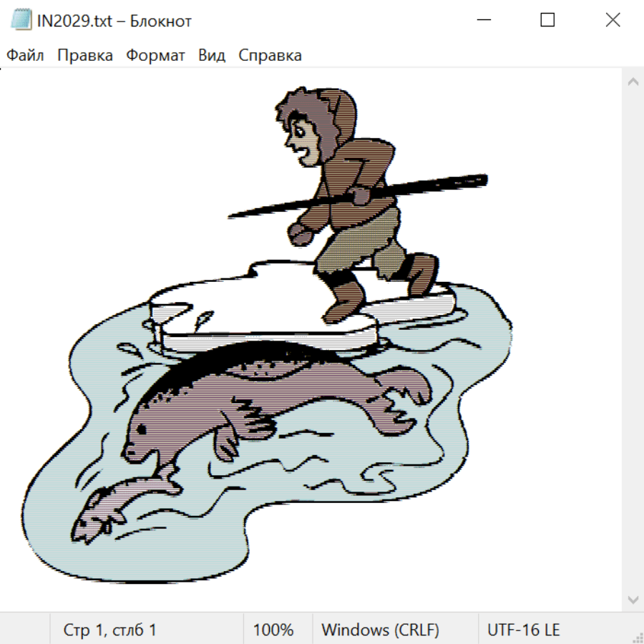Open the Справка menu
Viewport: 644px width, 644px height.
(x=270, y=56)
